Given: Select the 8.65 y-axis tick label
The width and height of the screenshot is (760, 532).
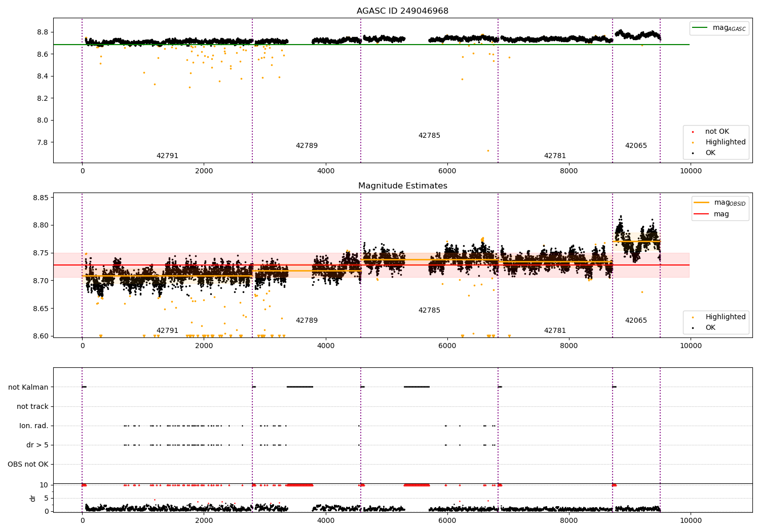Looking at the screenshot, I should coord(41,309).
